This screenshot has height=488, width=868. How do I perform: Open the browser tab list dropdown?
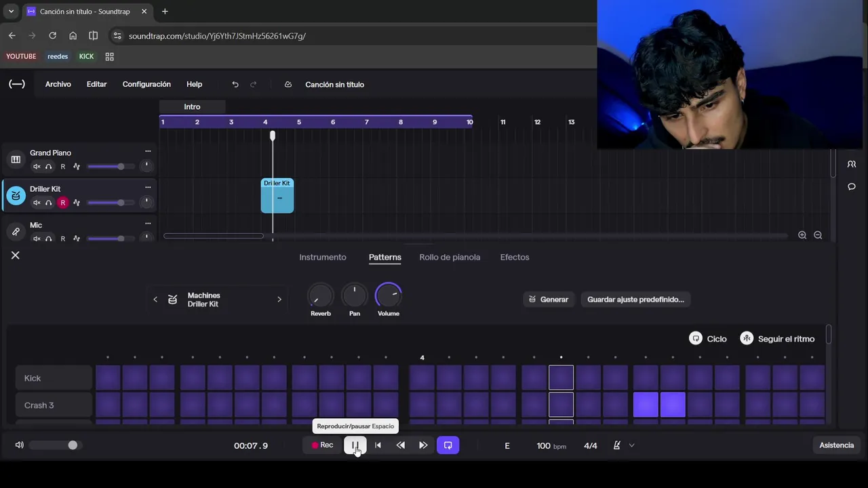click(x=11, y=12)
